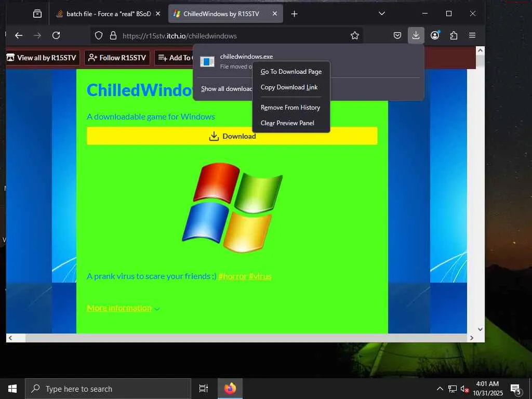This screenshot has height=399, width=532.
Task: Click the Firefox taskbar icon
Action: 230,389
